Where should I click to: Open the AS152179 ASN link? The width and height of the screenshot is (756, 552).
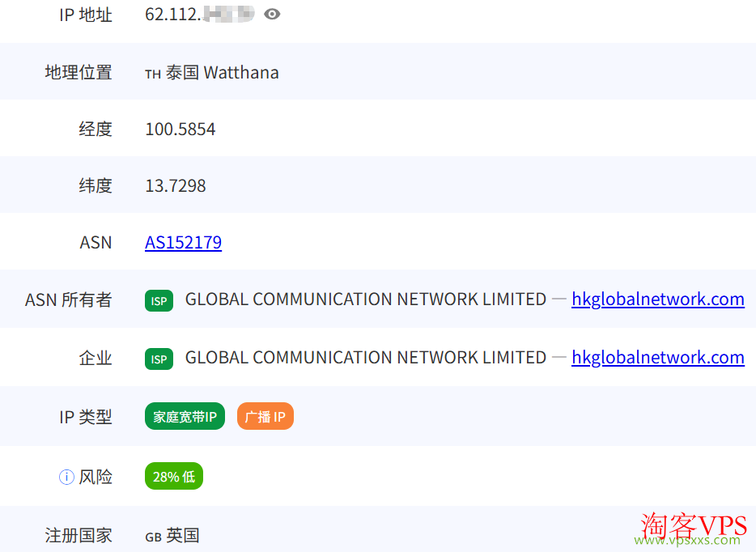coord(183,242)
